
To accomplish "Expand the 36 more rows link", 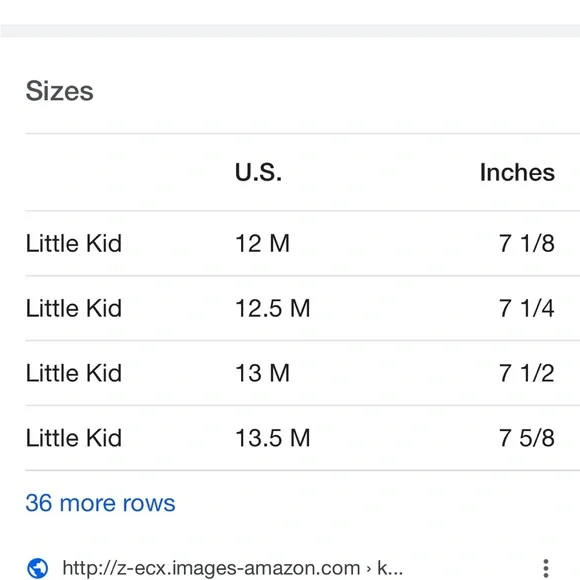I will 100,503.
